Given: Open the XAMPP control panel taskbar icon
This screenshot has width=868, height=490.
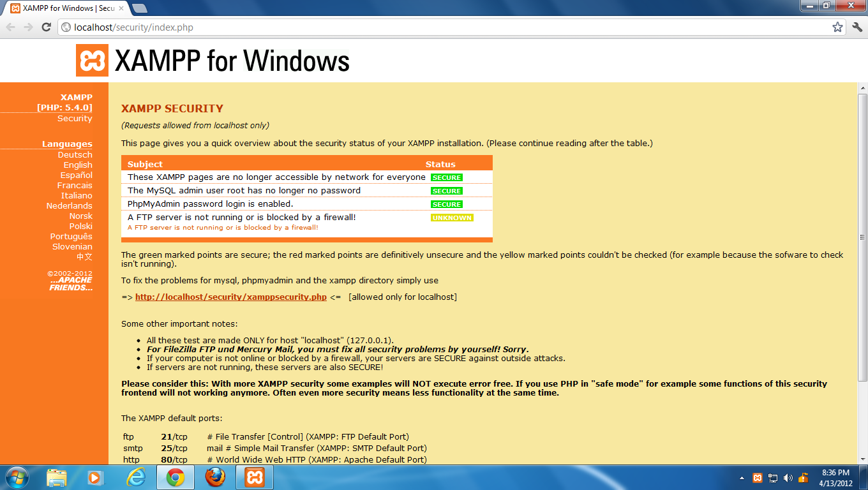Looking at the screenshot, I should point(255,477).
